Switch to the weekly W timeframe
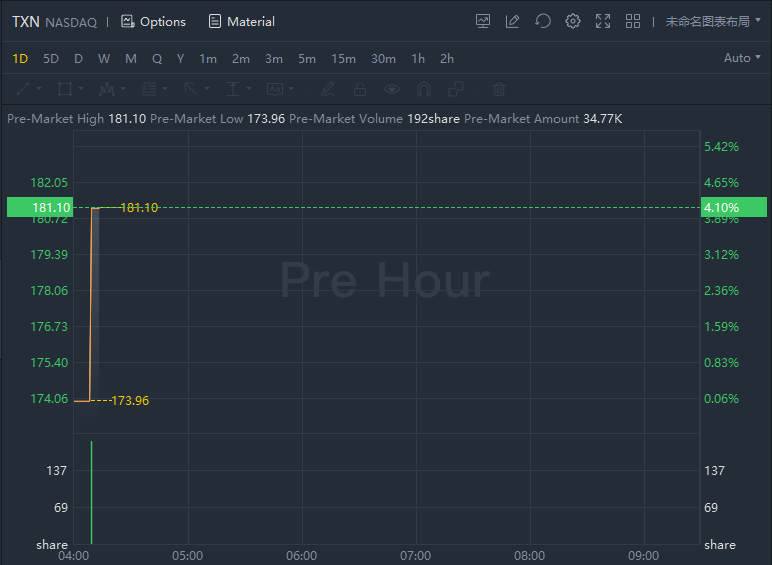The image size is (772, 565). [104, 59]
